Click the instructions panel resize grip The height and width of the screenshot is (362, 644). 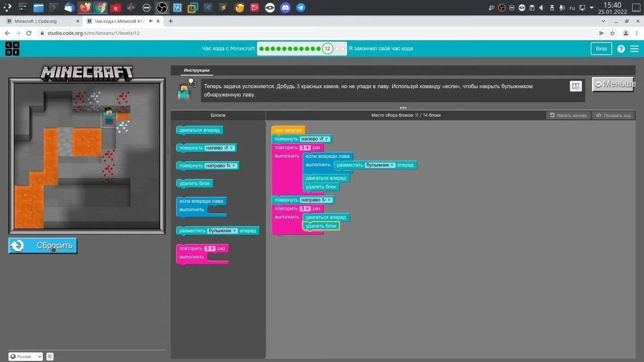(403, 108)
